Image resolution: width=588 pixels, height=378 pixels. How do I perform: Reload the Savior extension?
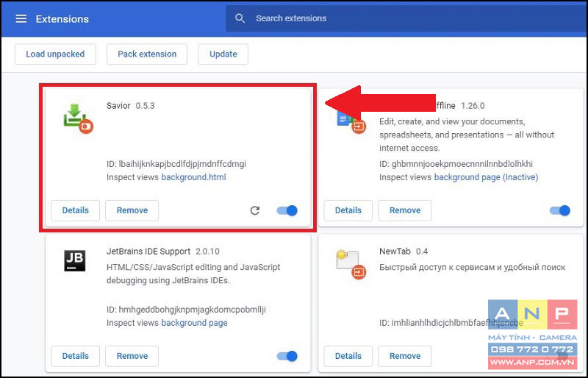(255, 210)
